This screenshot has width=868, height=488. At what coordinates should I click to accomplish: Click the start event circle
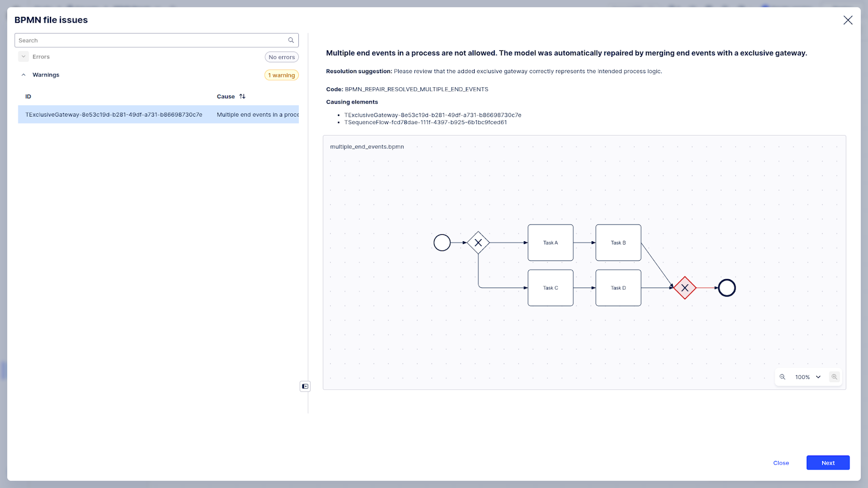[x=442, y=243]
